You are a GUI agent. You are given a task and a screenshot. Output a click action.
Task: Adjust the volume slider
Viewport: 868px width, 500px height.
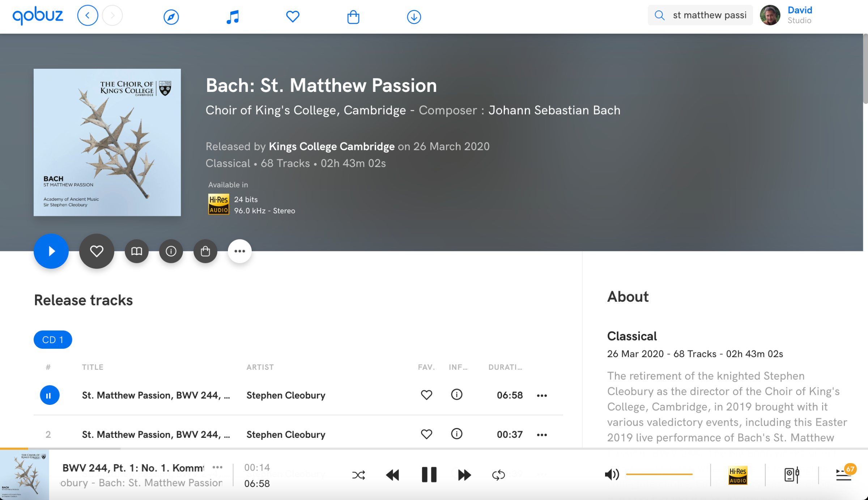pyautogui.click(x=659, y=474)
